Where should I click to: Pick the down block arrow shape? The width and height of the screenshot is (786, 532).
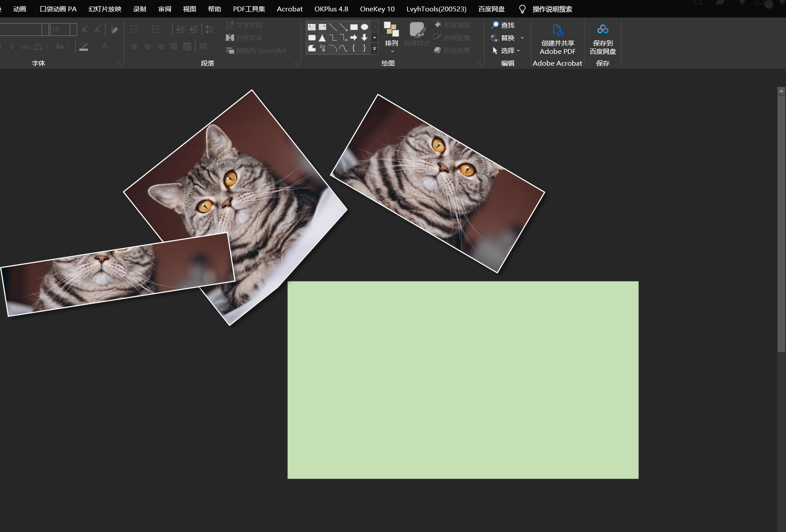[365, 38]
